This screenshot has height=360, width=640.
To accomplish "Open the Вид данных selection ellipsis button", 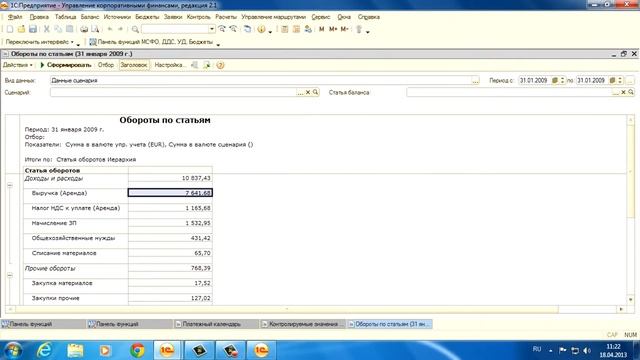I will (x=476, y=81).
